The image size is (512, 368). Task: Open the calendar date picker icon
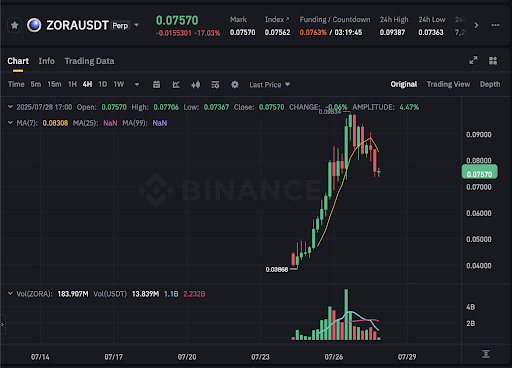point(156,85)
